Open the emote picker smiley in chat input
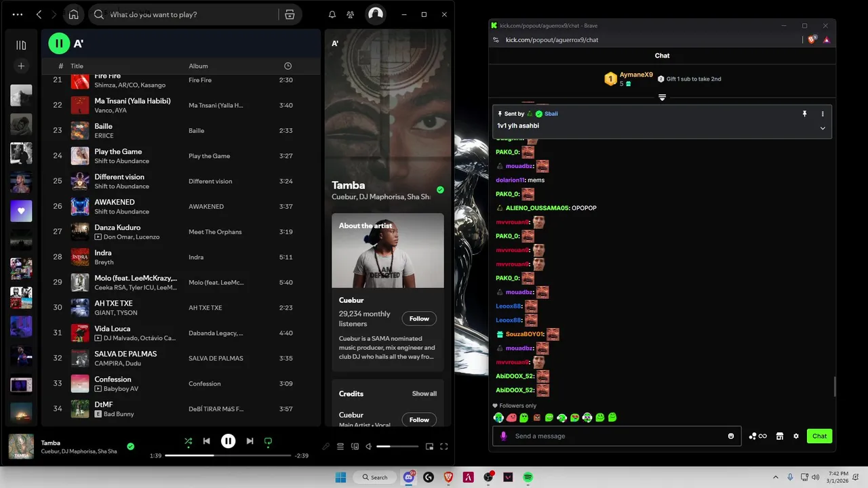 coord(731,436)
